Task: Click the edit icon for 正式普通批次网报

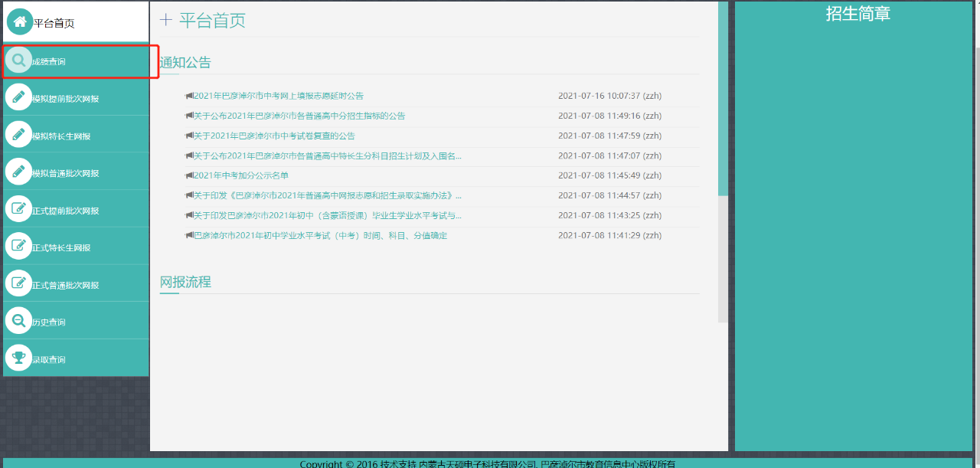Action: [18, 284]
